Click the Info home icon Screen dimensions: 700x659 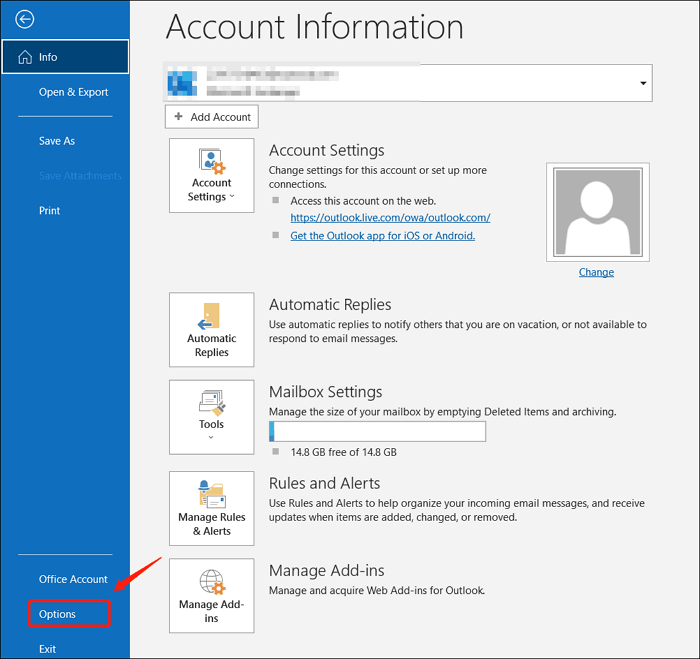pos(23,57)
